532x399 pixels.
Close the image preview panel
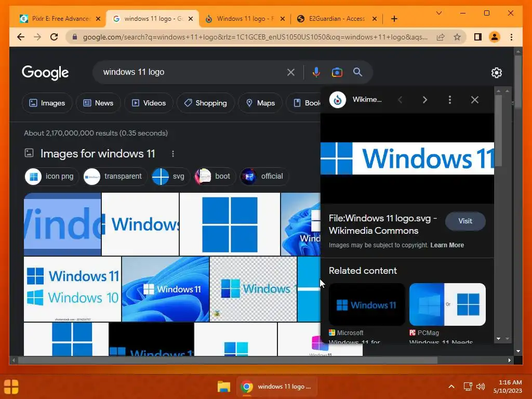click(475, 100)
